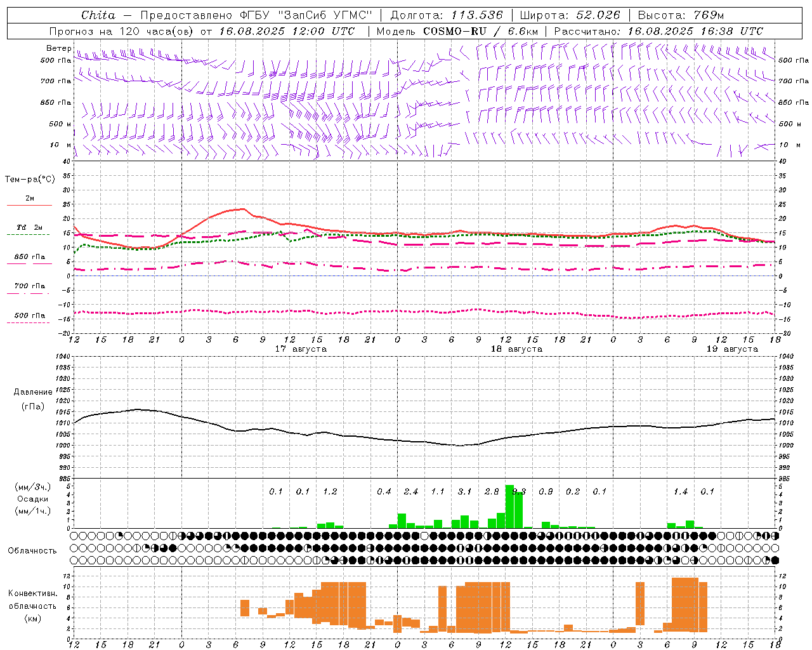Click the (км) convective cloud unit label
Viewport: 812px width, 650px height.
33,618
